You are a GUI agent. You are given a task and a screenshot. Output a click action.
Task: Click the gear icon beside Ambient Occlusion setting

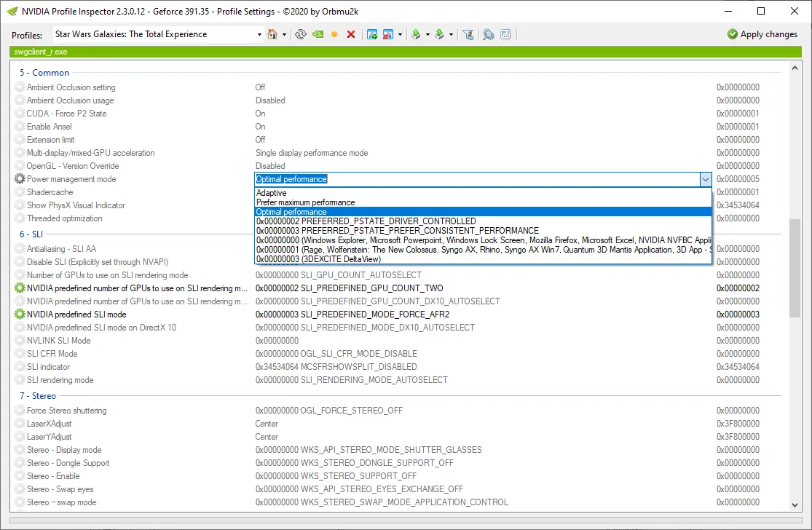[20, 87]
